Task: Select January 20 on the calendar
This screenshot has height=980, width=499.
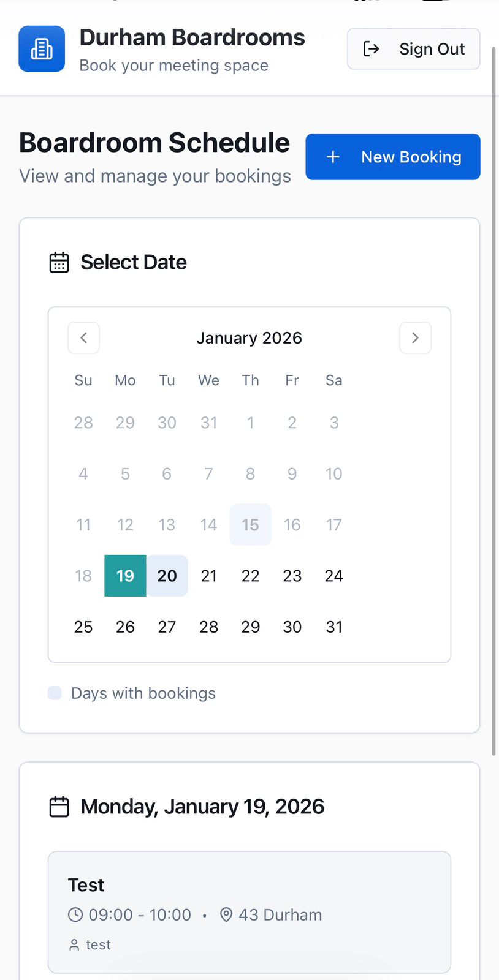Action: pyautogui.click(x=167, y=576)
